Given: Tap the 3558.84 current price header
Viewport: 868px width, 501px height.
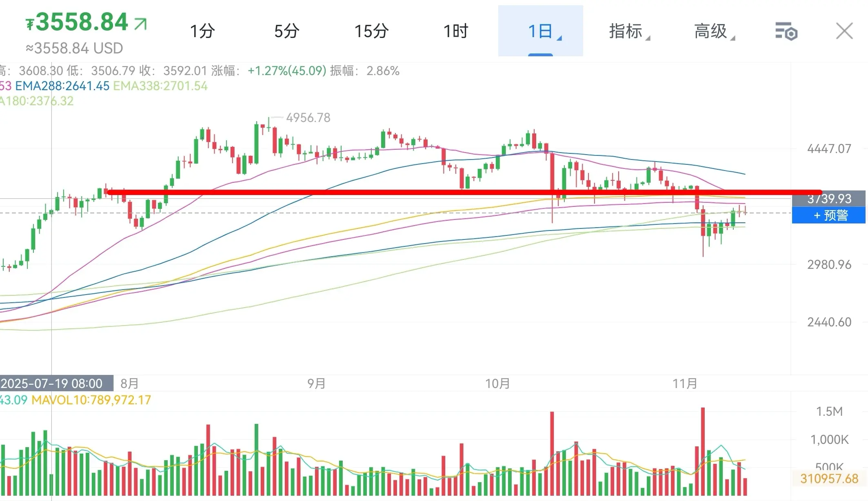Looking at the screenshot, I should pos(82,22).
